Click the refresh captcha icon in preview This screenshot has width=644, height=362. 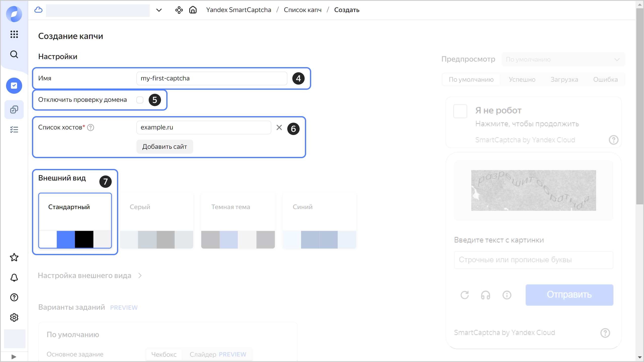[x=465, y=295]
